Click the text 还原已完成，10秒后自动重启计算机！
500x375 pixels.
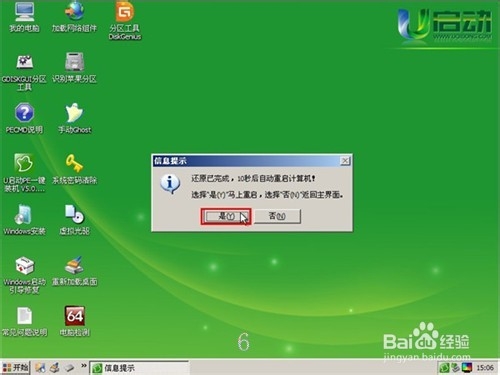pyautogui.click(x=253, y=179)
